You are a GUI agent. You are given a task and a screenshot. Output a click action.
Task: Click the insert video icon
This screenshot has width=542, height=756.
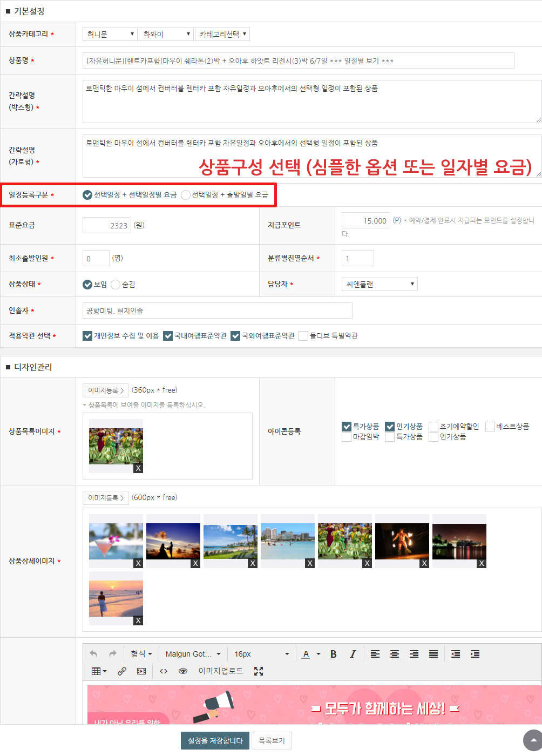[141, 671]
